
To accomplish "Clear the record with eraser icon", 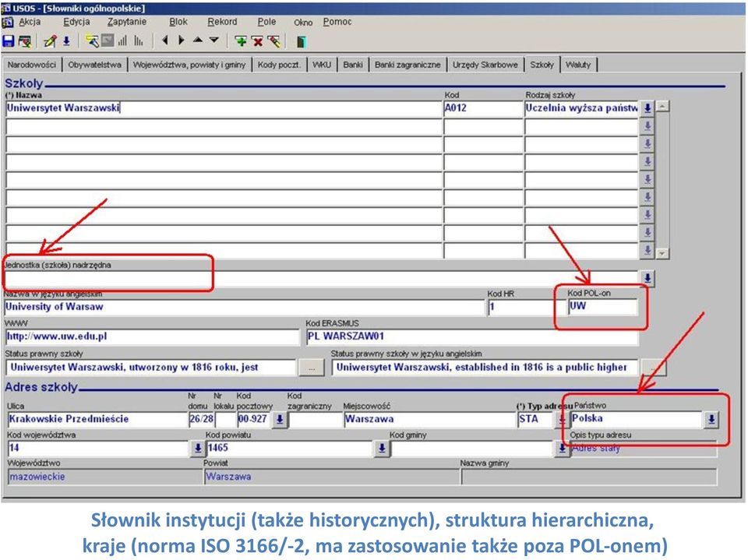I will pos(273,41).
